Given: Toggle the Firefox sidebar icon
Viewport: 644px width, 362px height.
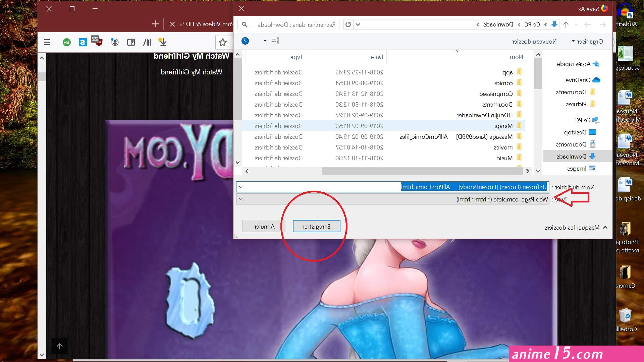Looking at the screenshot, I should [x=131, y=42].
